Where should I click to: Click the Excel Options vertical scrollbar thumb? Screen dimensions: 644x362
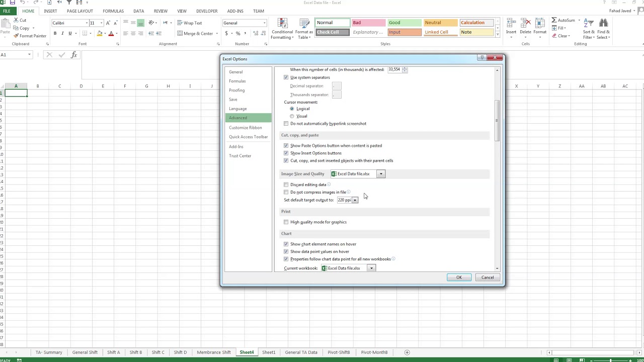tap(497, 121)
